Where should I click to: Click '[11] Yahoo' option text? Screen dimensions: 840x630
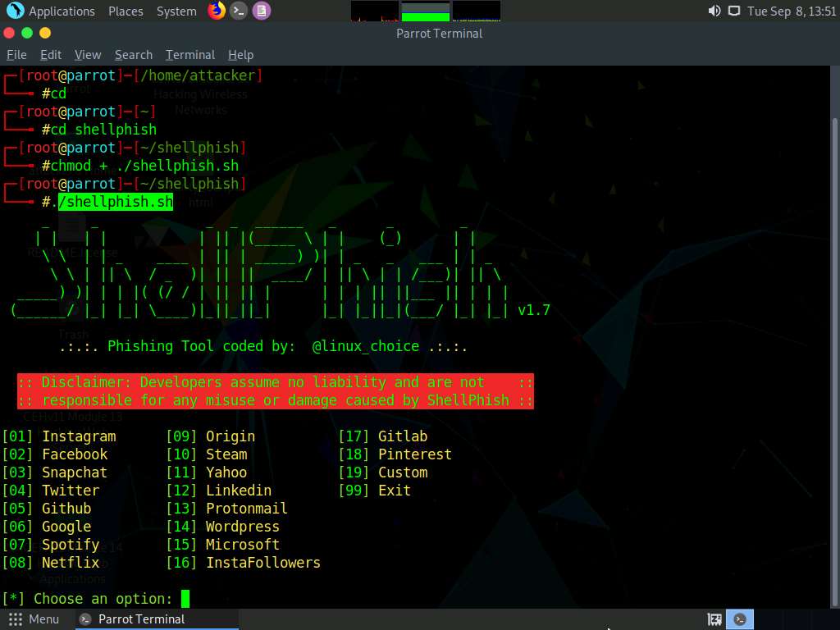(x=207, y=472)
